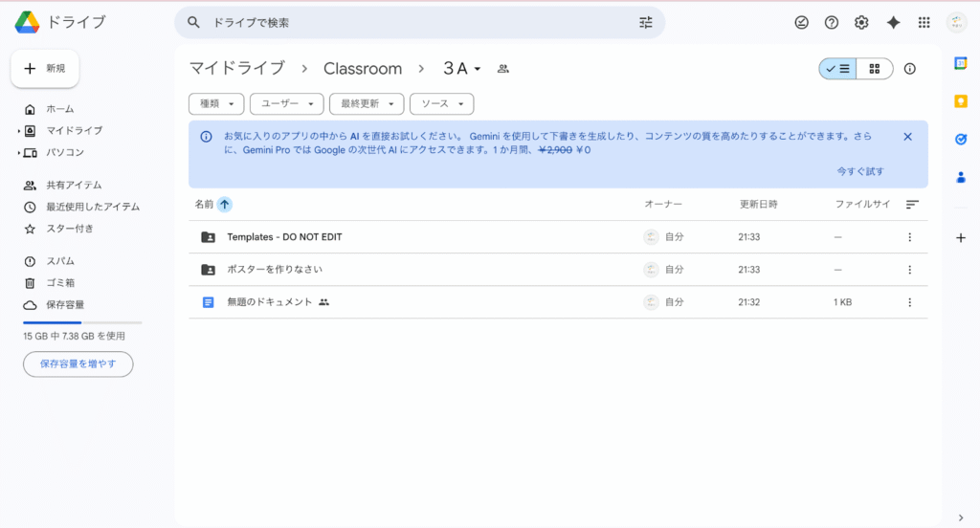Open the Settings gear icon
The height and width of the screenshot is (528, 980).
[861, 23]
